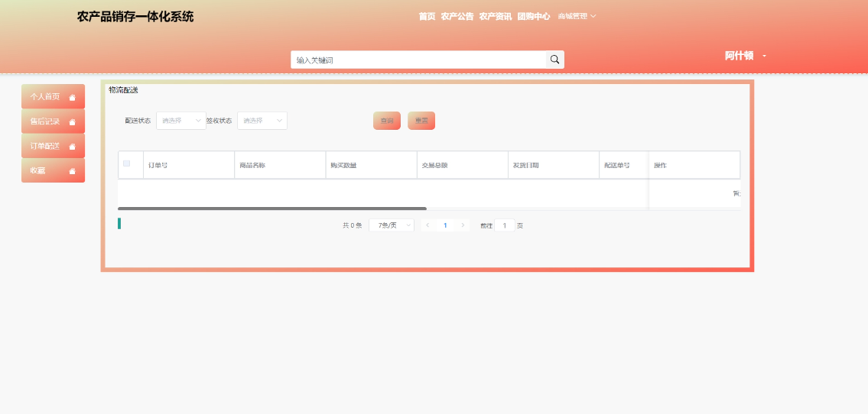This screenshot has height=414, width=868.
Task: Select page number 1 in pagination
Action: tap(445, 225)
